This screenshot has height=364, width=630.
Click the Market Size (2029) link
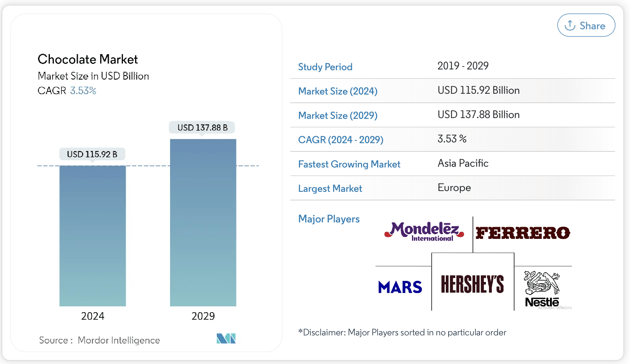click(338, 115)
